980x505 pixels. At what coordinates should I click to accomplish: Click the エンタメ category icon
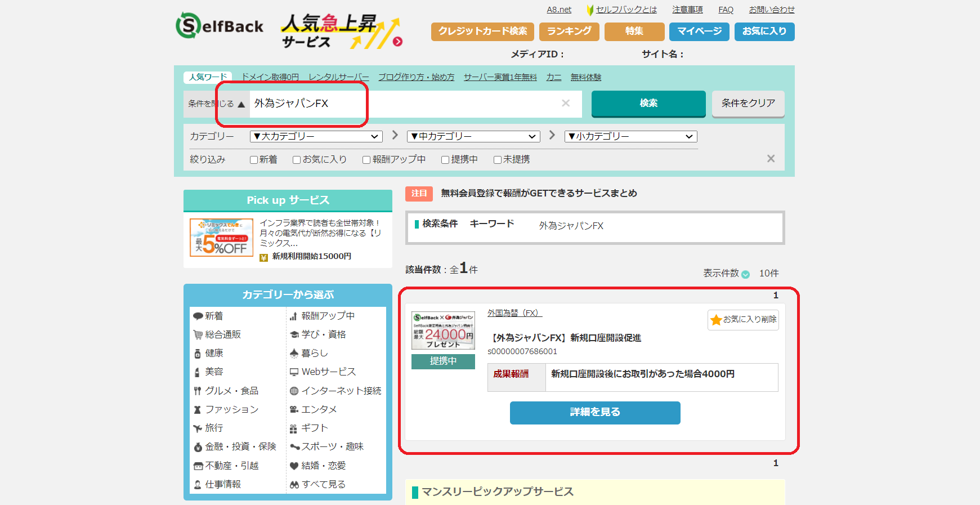(x=294, y=410)
